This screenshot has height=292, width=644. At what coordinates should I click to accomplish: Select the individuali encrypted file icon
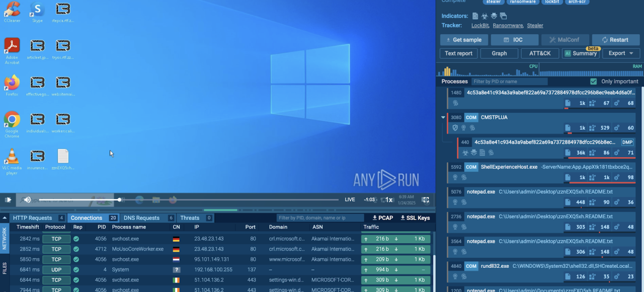[x=37, y=122]
